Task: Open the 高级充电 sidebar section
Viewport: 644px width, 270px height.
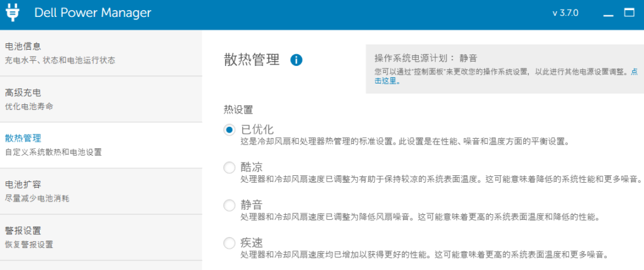Action: click(x=101, y=99)
